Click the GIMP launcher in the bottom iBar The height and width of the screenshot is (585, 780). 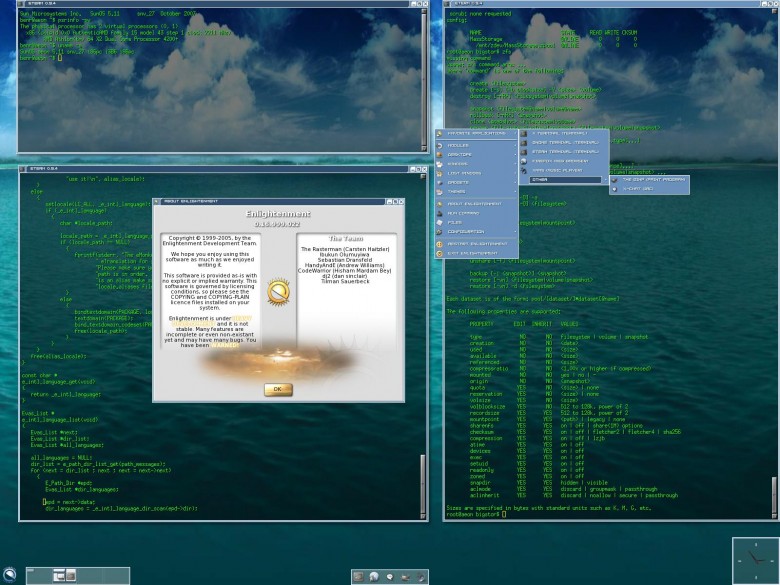click(x=406, y=577)
